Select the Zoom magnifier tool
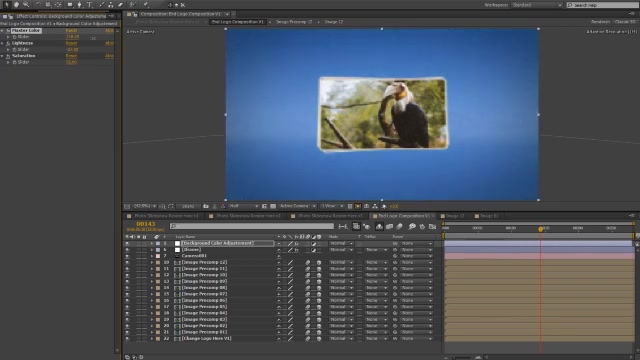 [x=26, y=4]
